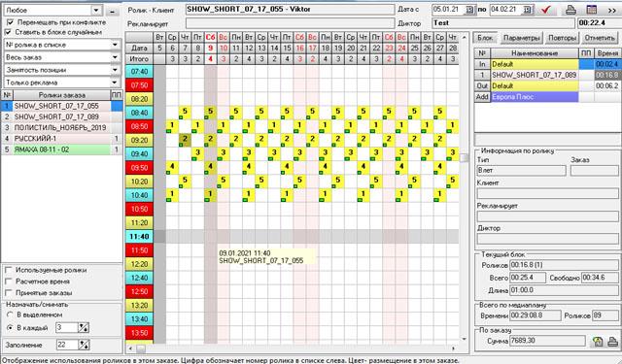Image resolution: width=622 pixels, height=364 pixels.
Task: Enable 'Используемые ролики' checkbox
Action: coord(9,270)
